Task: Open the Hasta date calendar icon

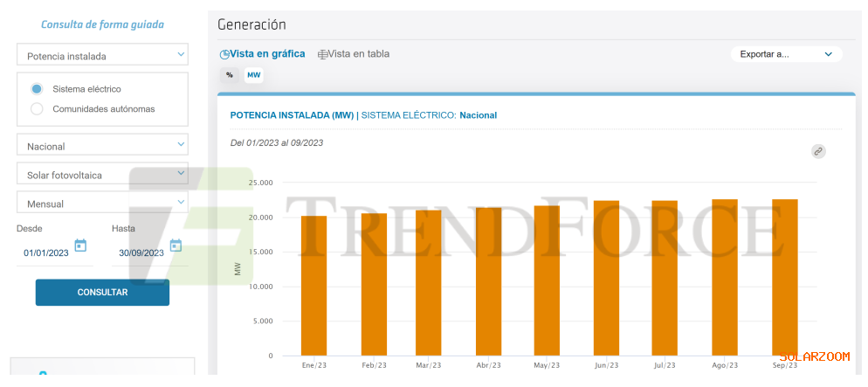Action: (176, 245)
